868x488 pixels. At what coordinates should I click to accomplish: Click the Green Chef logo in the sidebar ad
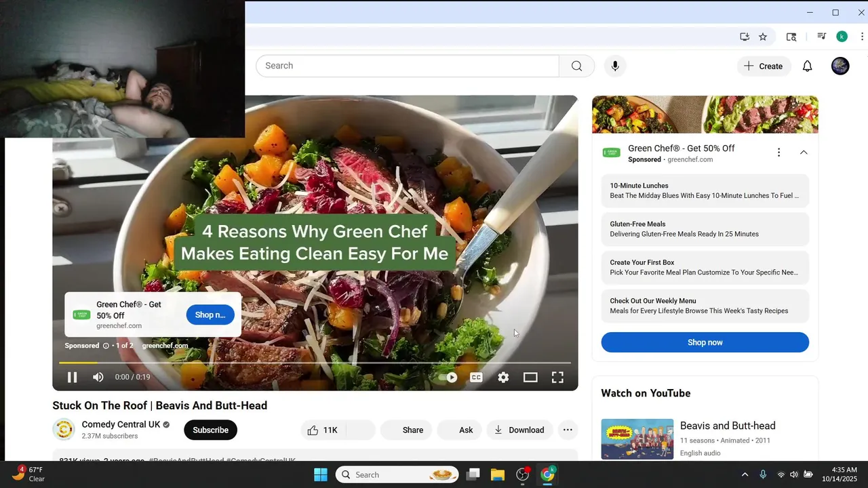611,152
